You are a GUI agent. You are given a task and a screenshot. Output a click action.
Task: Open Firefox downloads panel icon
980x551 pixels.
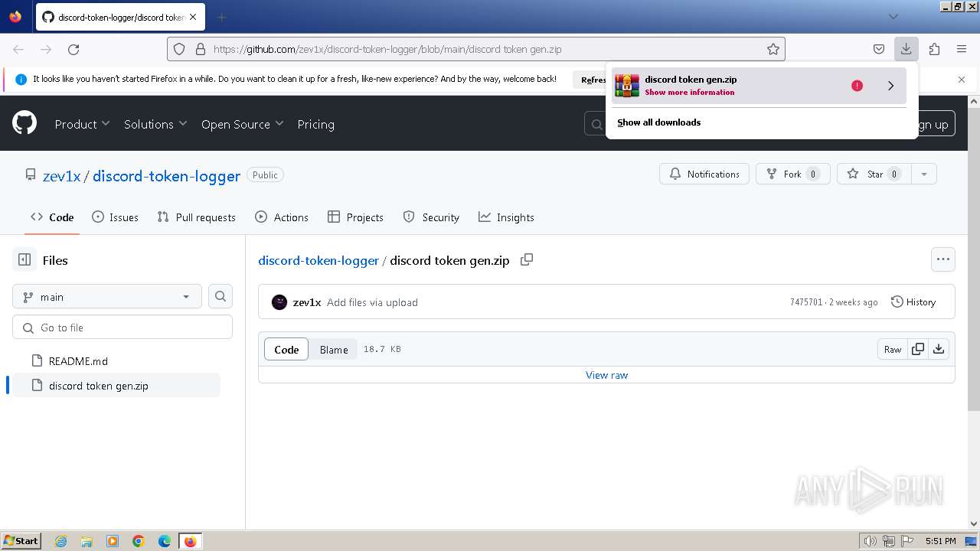click(x=906, y=49)
